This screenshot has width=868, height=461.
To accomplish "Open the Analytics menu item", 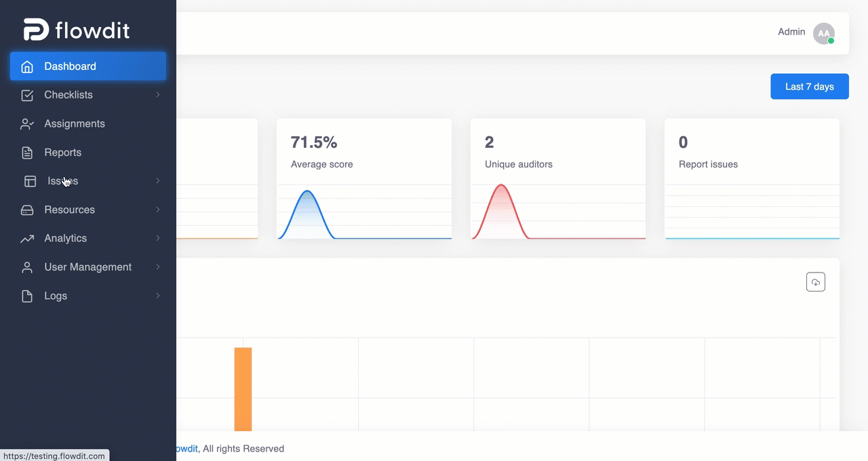I will 88,238.
